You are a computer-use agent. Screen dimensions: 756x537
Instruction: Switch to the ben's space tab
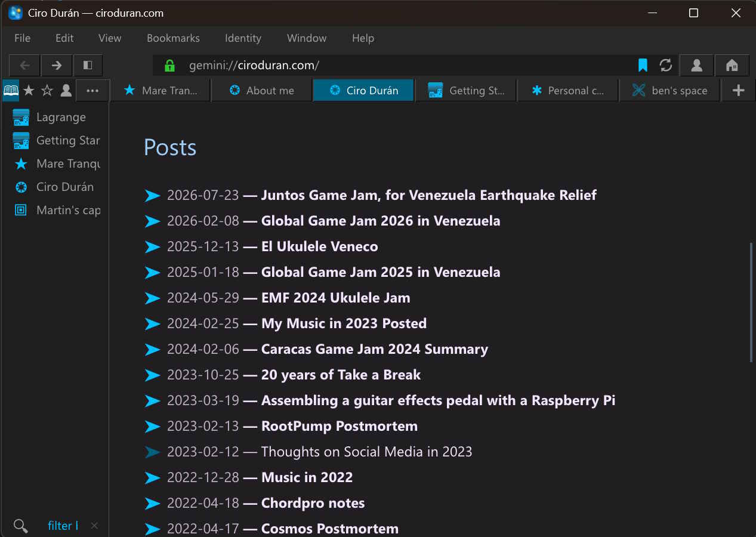669,91
